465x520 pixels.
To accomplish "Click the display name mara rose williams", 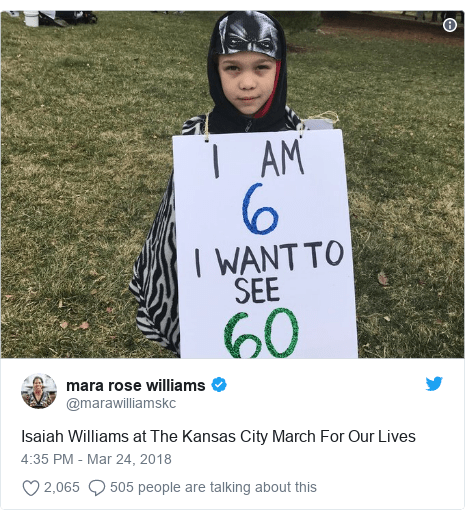I will pyautogui.click(x=136, y=385).
